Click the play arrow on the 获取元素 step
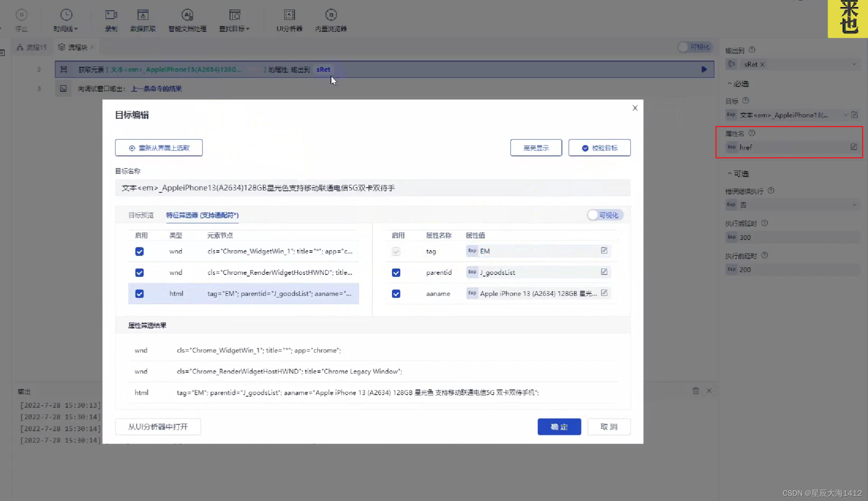868x501 pixels. coord(704,69)
